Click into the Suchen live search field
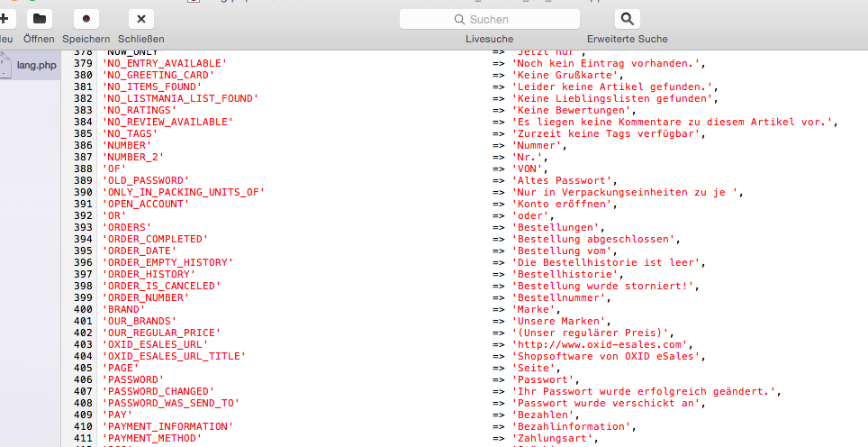 coord(490,19)
